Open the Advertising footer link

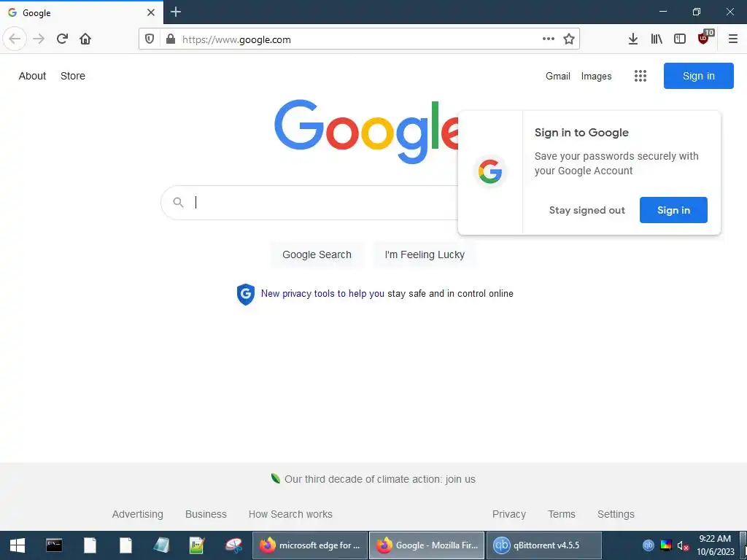(138, 514)
